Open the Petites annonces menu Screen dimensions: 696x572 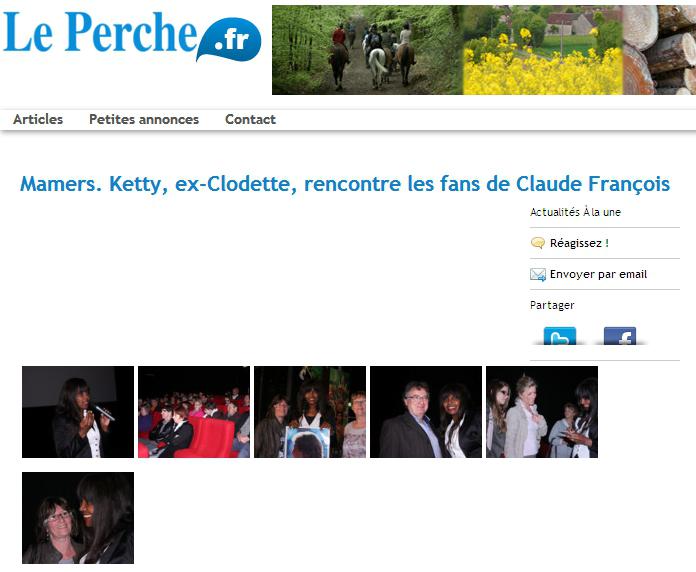pyautogui.click(x=144, y=119)
